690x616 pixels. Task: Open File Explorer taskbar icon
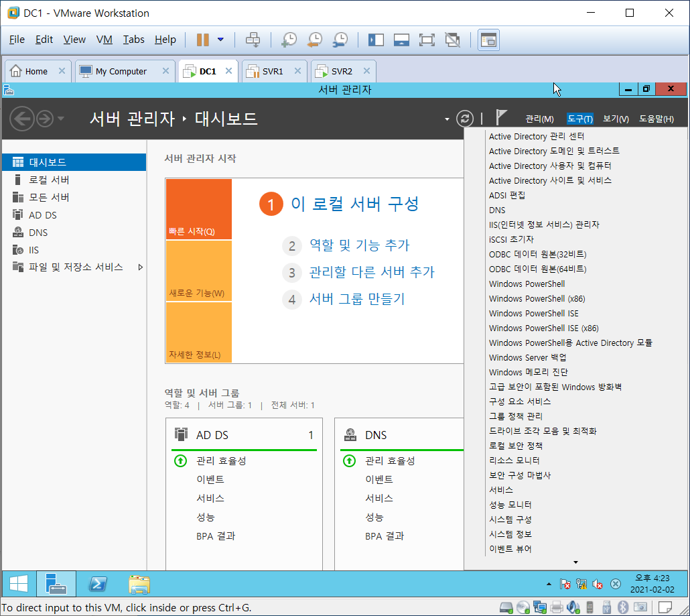(139, 584)
